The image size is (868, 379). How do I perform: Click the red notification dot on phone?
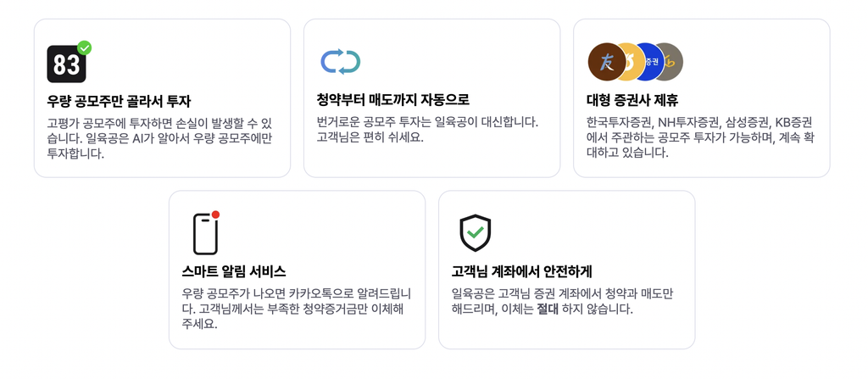click(216, 215)
